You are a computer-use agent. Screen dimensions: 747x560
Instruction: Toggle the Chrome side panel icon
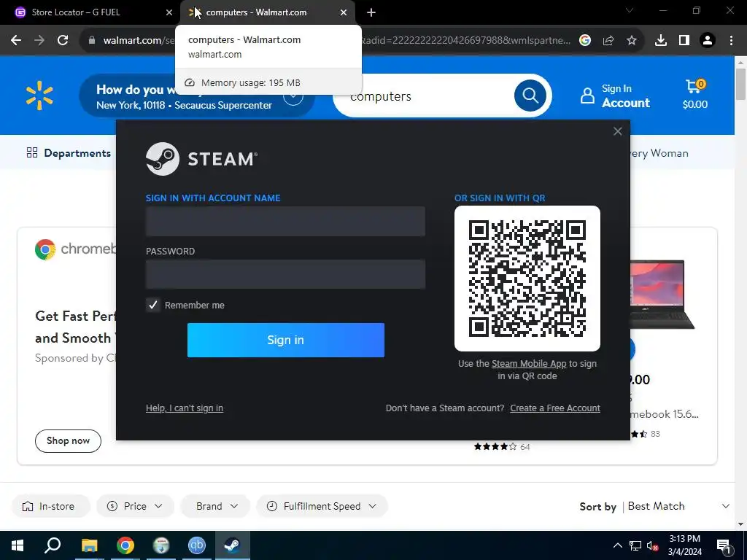pos(684,41)
